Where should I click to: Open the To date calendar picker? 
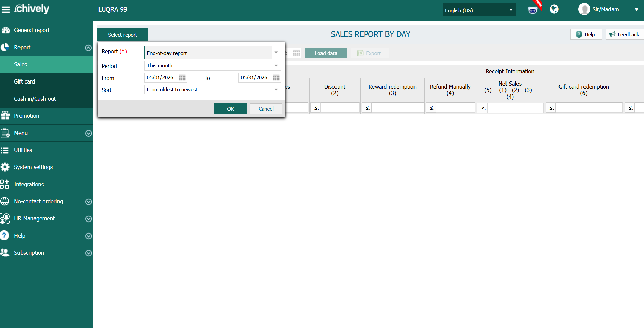(276, 77)
